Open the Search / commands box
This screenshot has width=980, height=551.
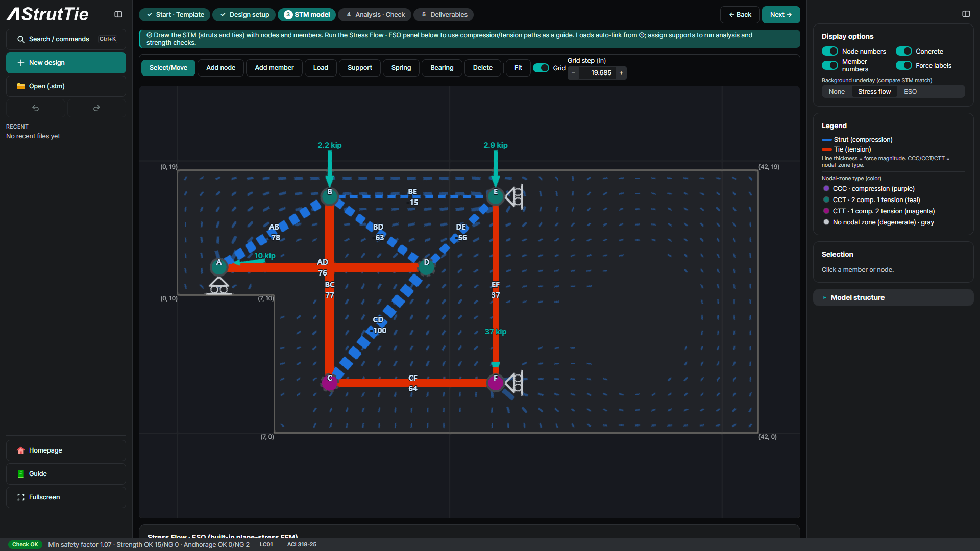point(66,39)
